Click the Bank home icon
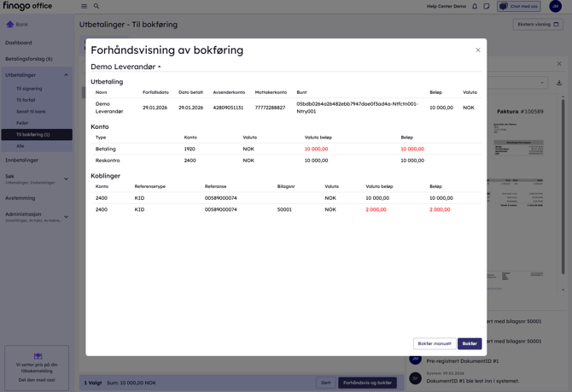The height and width of the screenshot is (392, 572). pos(10,25)
